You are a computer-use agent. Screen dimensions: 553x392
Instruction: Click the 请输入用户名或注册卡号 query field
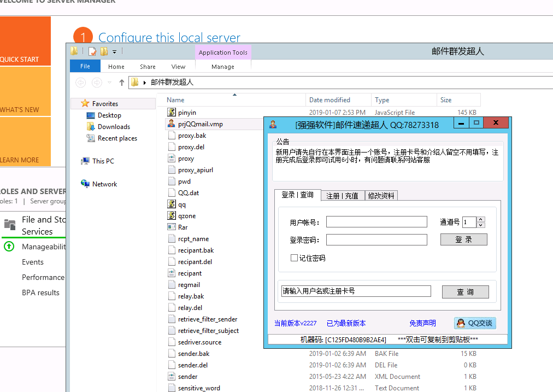[x=356, y=291]
